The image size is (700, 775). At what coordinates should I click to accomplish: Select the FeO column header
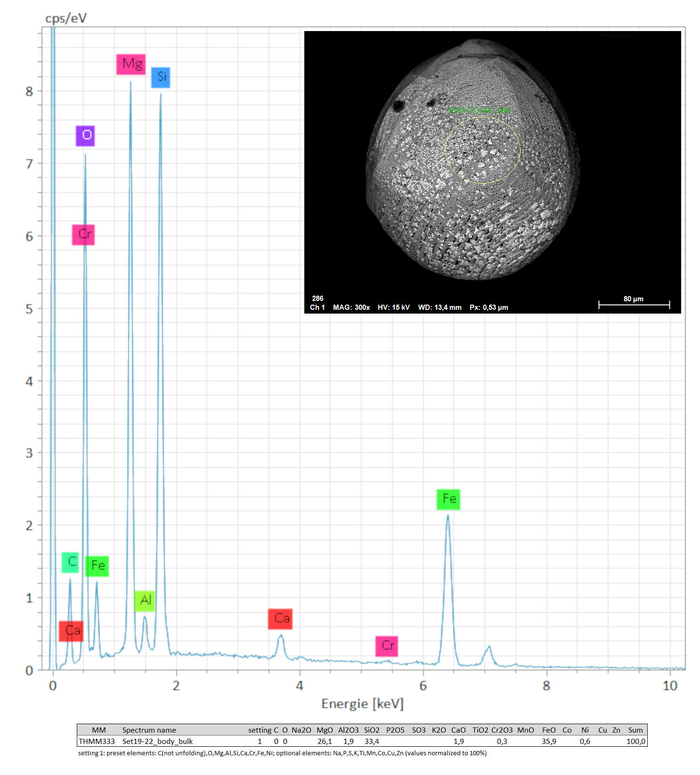(x=549, y=730)
